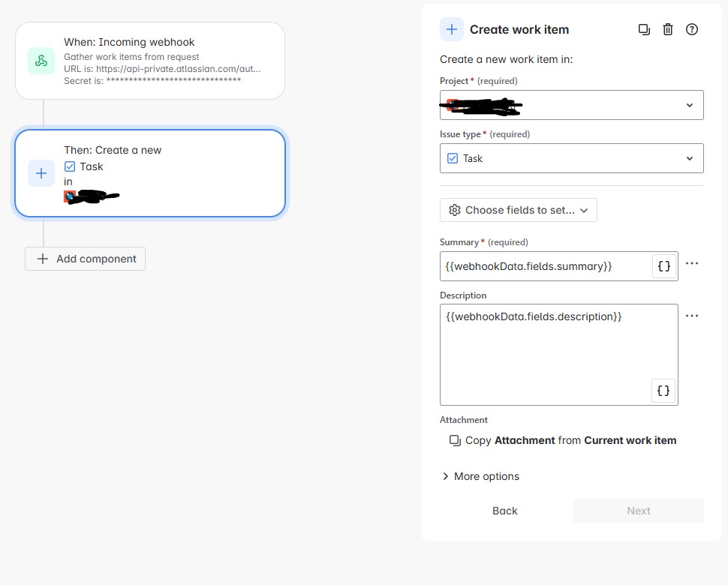Click the plus icon beside Create work item title
The image size is (728, 585).
[451, 29]
